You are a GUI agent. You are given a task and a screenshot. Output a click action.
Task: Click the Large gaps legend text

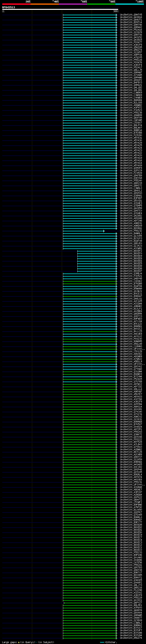click(x=28, y=642)
